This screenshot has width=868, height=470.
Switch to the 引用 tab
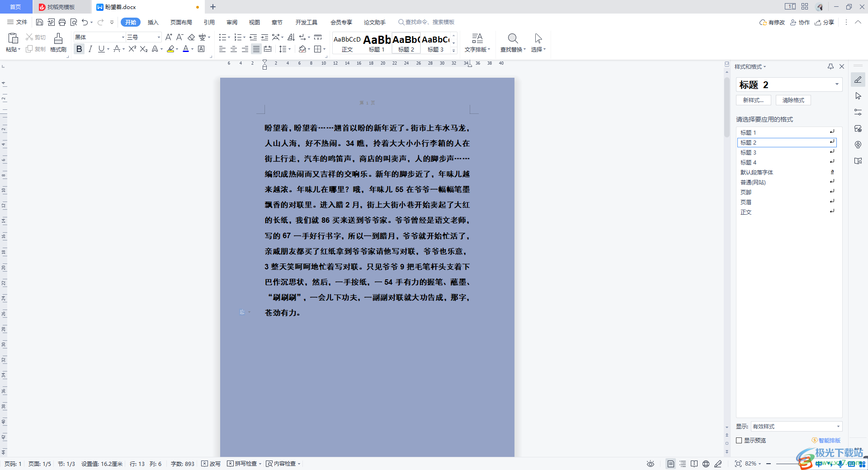coord(209,22)
